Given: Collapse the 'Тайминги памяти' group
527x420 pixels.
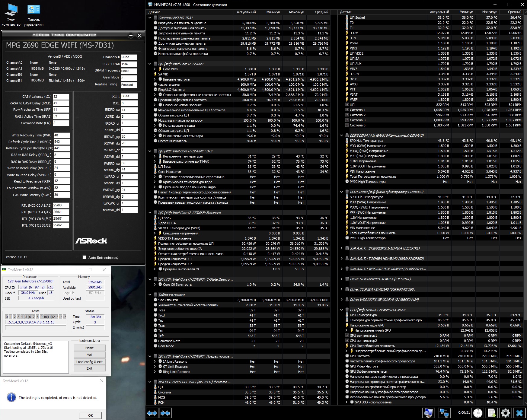Looking at the screenshot, I should point(150,295).
